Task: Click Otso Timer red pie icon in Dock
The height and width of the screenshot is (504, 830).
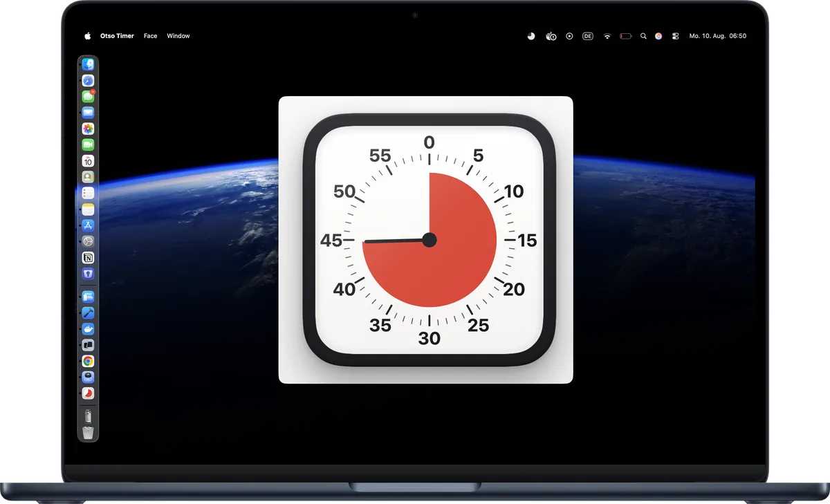Action: pyautogui.click(x=88, y=393)
